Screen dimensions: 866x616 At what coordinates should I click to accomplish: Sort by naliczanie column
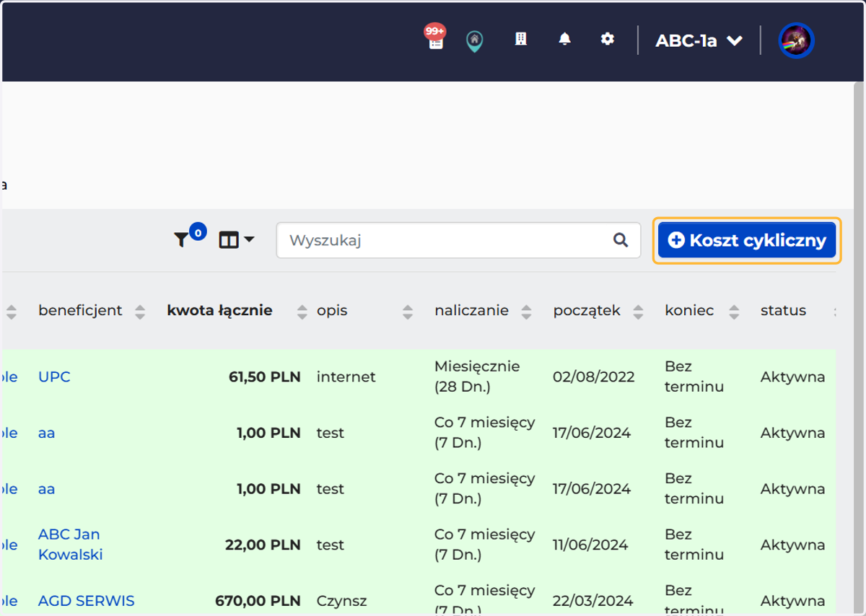(x=526, y=312)
